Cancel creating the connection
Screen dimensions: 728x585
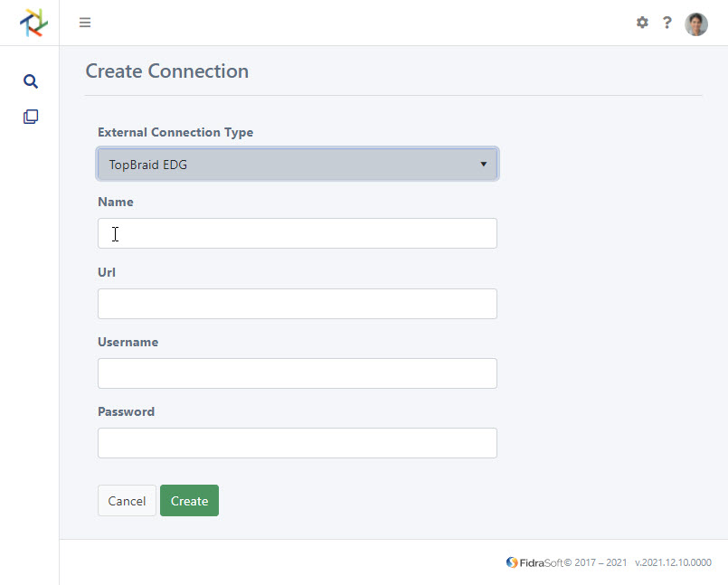(127, 500)
